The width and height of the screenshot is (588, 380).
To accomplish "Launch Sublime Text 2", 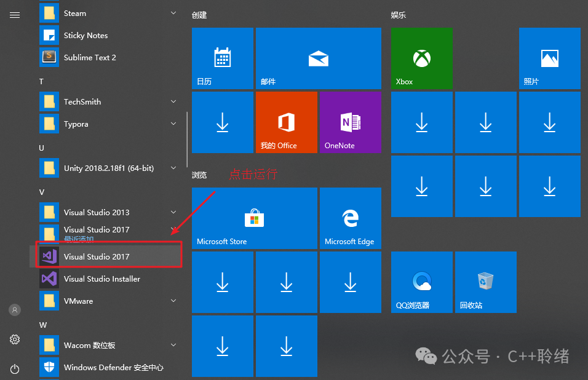I will click(x=109, y=58).
